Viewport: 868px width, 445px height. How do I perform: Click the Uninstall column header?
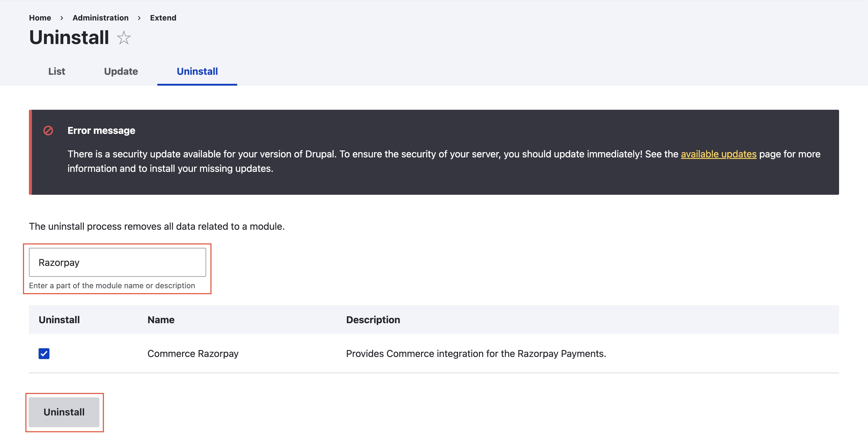click(x=59, y=320)
